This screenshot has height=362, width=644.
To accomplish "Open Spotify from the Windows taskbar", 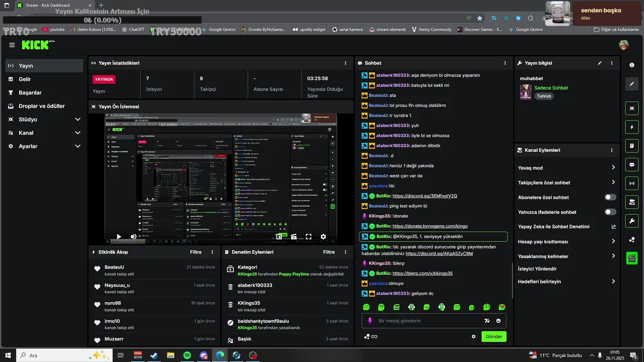I will coord(187,355).
